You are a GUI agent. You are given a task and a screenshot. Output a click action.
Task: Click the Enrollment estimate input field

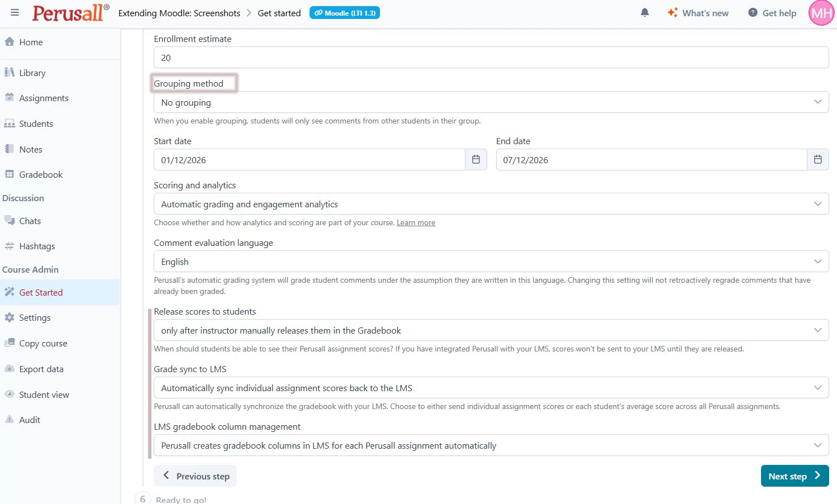491,58
